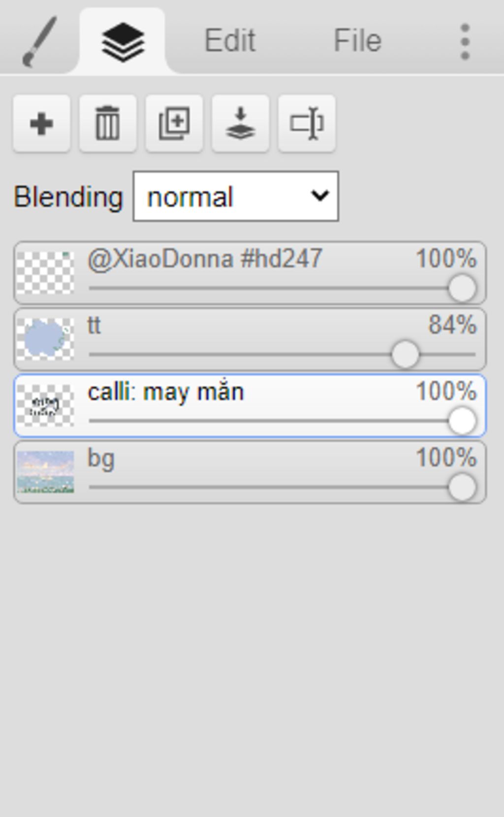Rename the selected layer

click(307, 124)
